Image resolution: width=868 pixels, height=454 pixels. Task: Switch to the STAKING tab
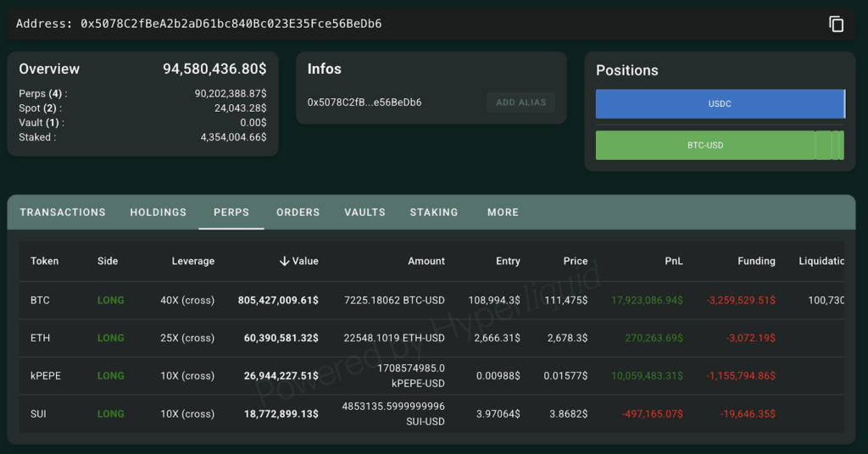click(x=433, y=212)
